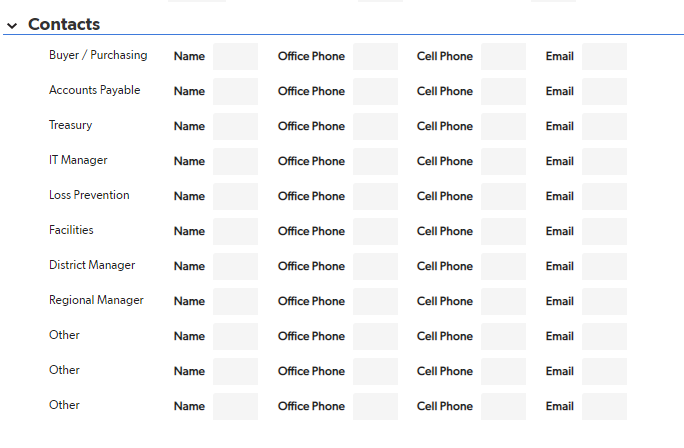
Task: Select the IT Manager Email field
Action: (x=605, y=161)
